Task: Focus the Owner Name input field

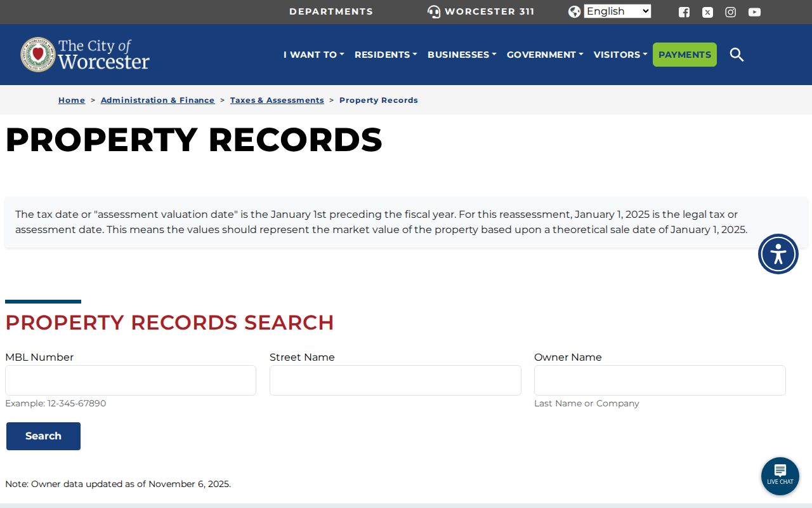Action: pos(660,380)
